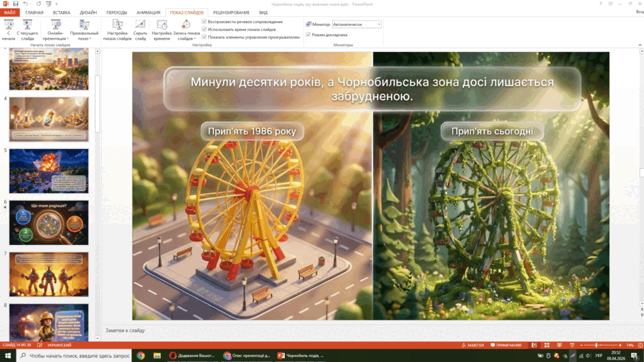Click spell check icon in status bar
The height and width of the screenshot is (362, 644).
(x=40, y=345)
